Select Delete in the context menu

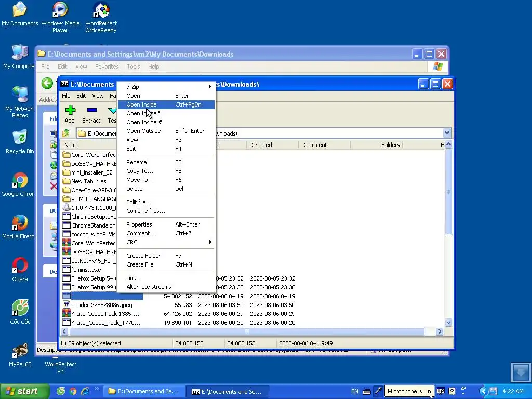tap(166, 189)
